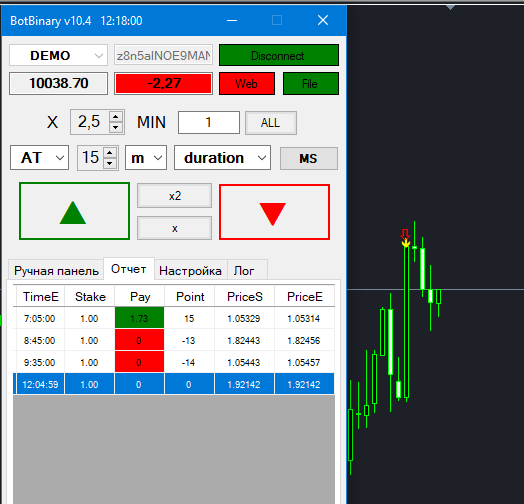Click the 1.05457 PriceE cell
This screenshot has height=504, width=524.
pyautogui.click(x=304, y=362)
